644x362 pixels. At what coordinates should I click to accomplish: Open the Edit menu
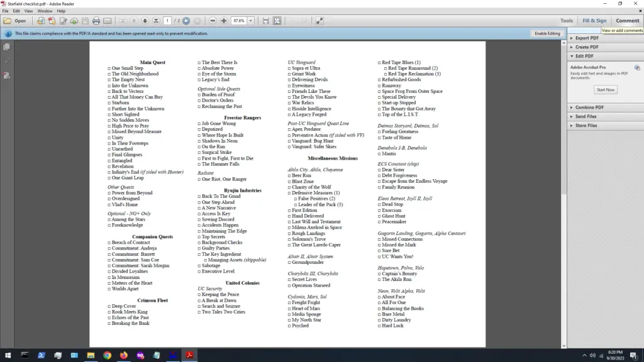(16, 11)
